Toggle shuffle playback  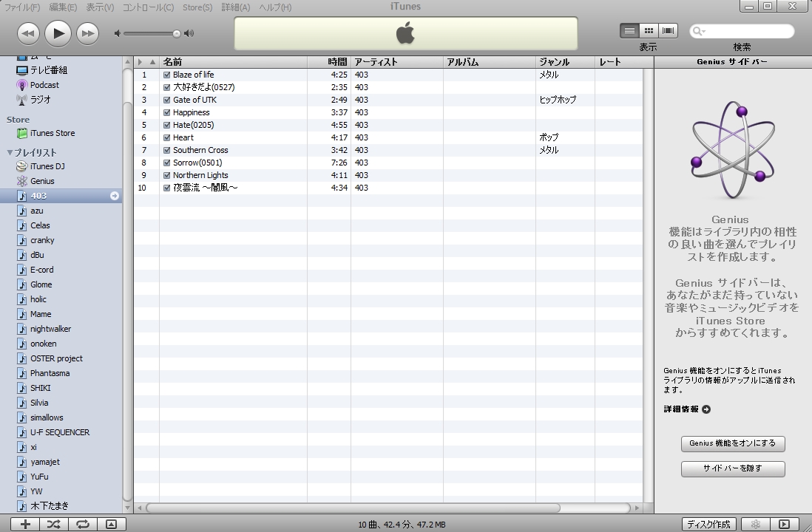[53, 524]
